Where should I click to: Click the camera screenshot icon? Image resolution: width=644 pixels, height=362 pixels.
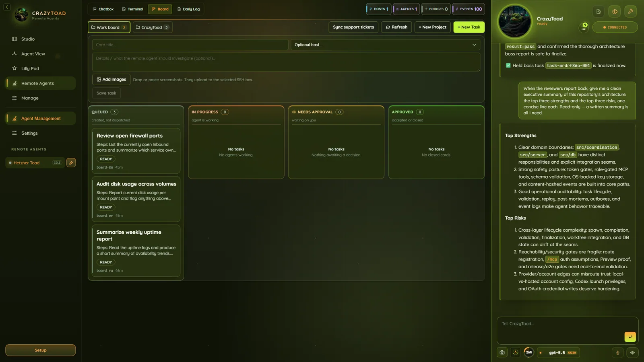click(x=502, y=353)
